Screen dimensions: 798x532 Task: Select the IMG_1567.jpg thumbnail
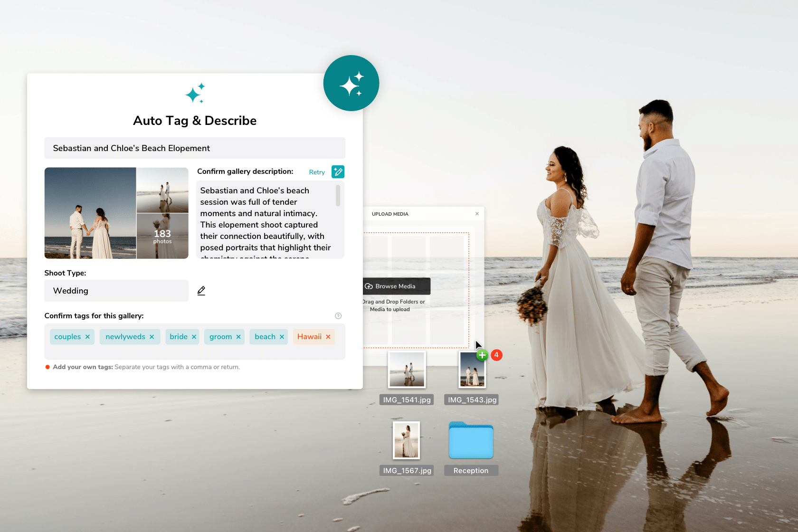(406, 440)
